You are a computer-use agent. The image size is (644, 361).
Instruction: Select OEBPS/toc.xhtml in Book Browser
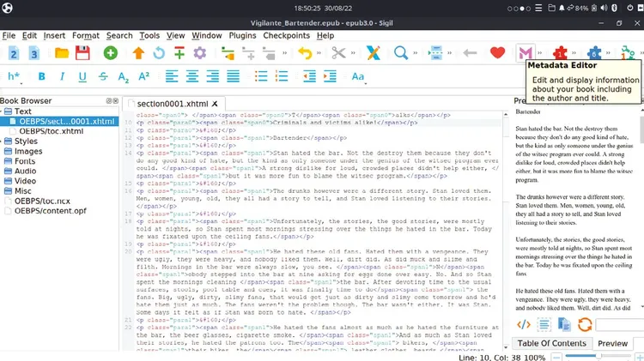coord(51,131)
